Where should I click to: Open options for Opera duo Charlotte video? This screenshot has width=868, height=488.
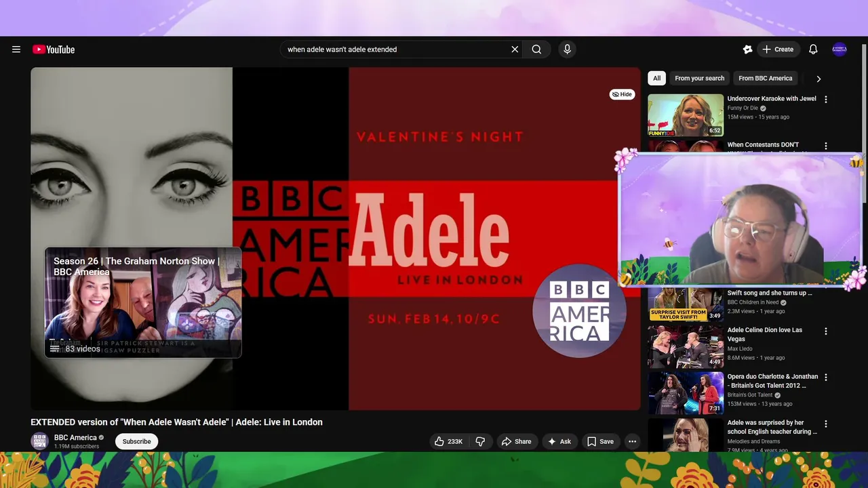(x=826, y=378)
